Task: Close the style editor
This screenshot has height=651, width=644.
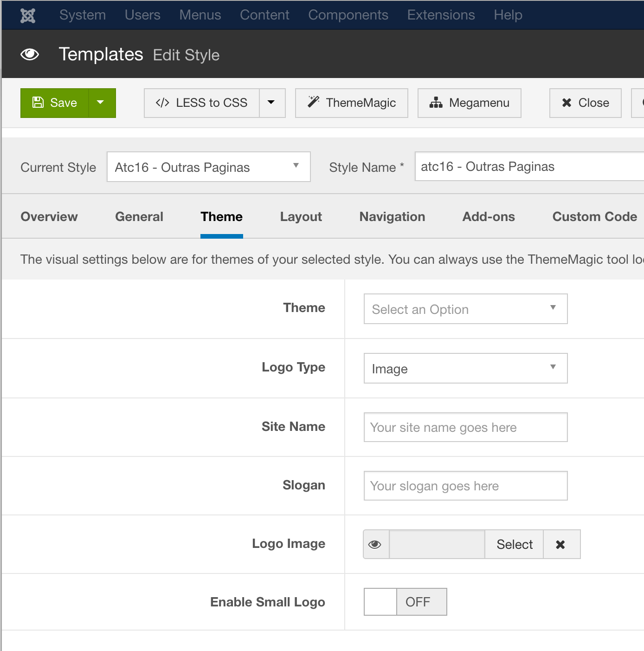Action: click(585, 103)
